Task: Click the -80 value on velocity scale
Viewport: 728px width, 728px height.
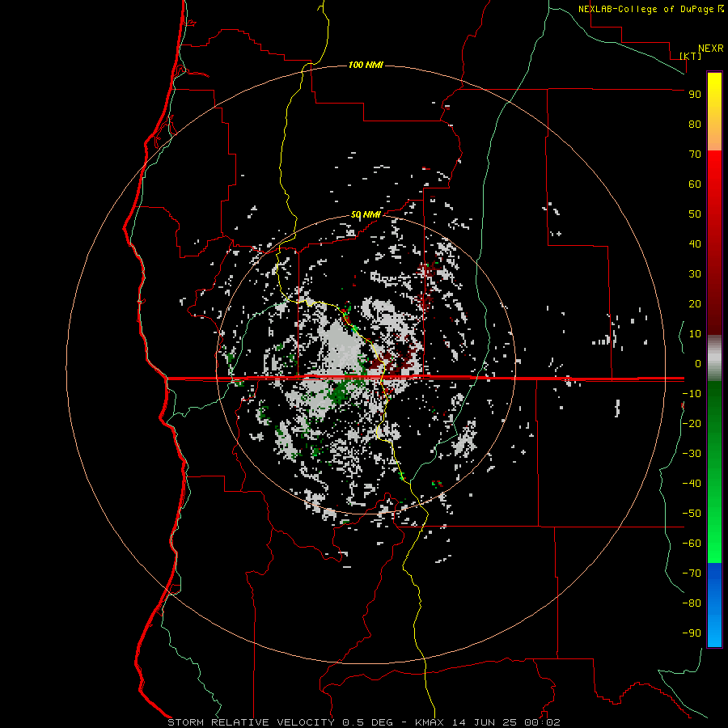Action: click(x=692, y=603)
